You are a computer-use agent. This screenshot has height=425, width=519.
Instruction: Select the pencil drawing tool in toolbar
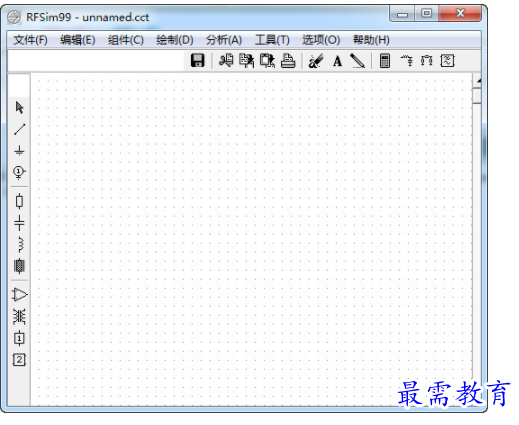click(x=357, y=61)
